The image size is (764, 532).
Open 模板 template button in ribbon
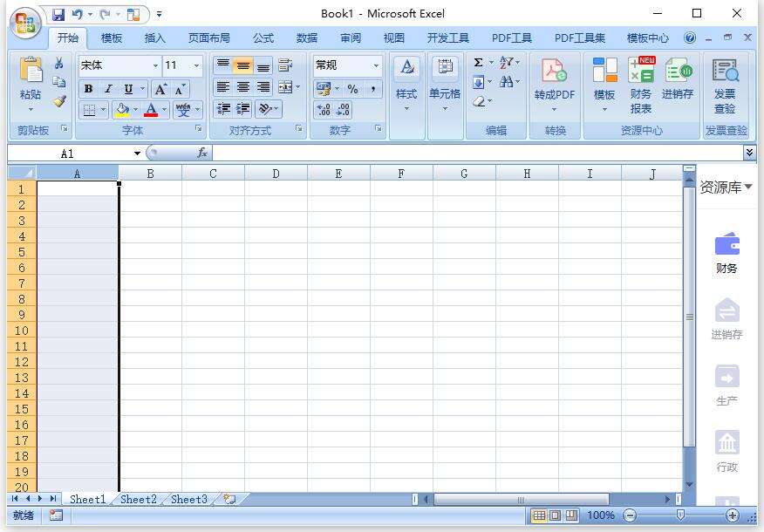(604, 84)
